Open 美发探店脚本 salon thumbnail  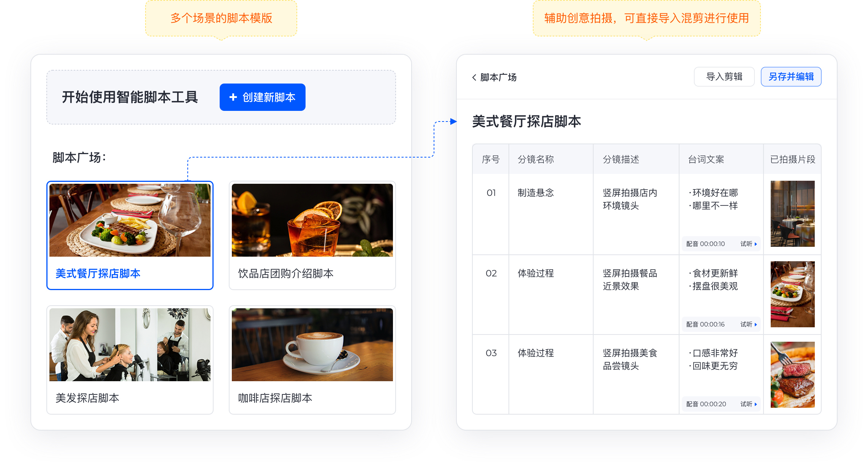pos(130,345)
